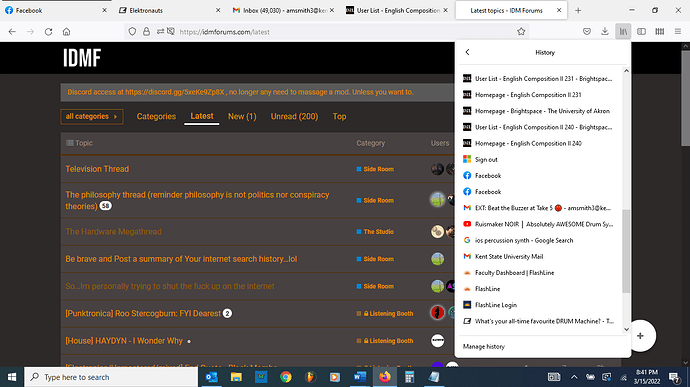Viewport: 690px width, 387px height.
Task: Go to the browser home page
Action: (x=66, y=32)
